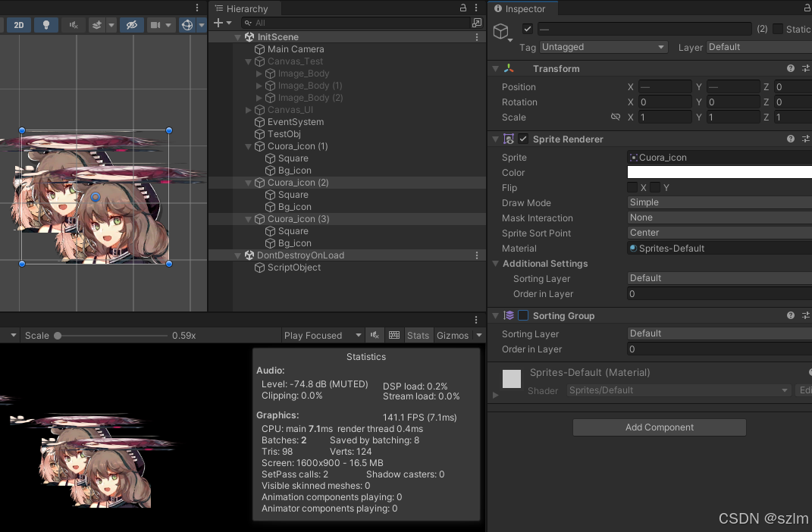
Task: Collapse the Transform component foldout
Action: (x=496, y=69)
